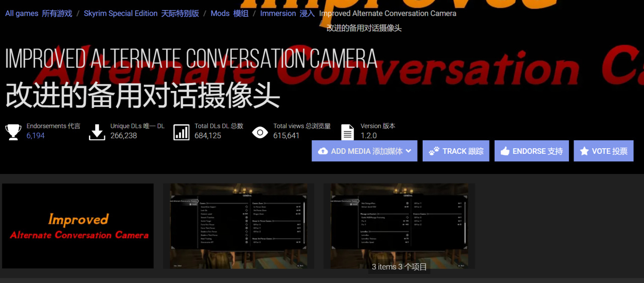Click the 1.2.0 version number
Viewport: 644px width, 283px height.
pos(369,136)
